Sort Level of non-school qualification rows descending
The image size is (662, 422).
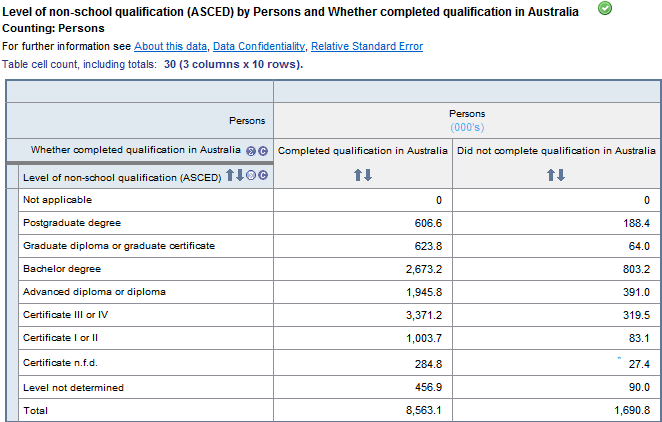240,175
